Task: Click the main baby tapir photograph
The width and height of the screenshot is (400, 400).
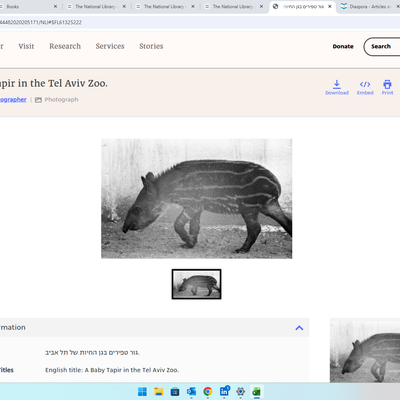Action: click(x=197, y=199)
